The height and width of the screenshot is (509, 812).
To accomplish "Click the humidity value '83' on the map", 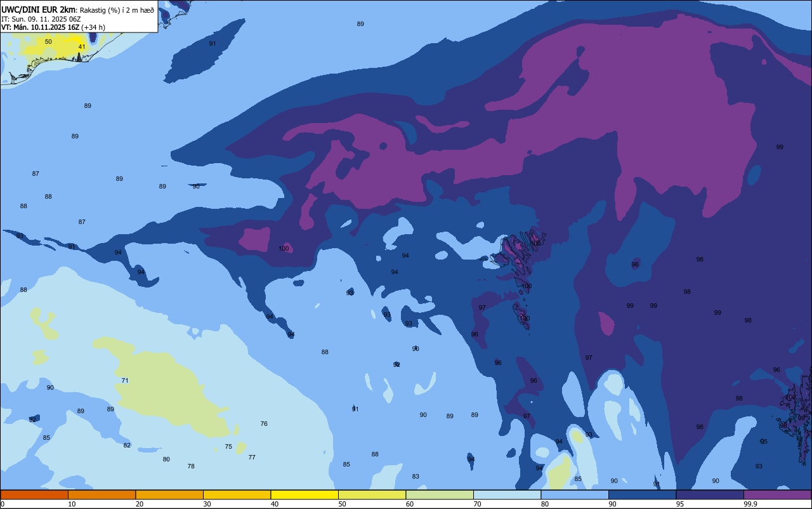I will (416, 477).
